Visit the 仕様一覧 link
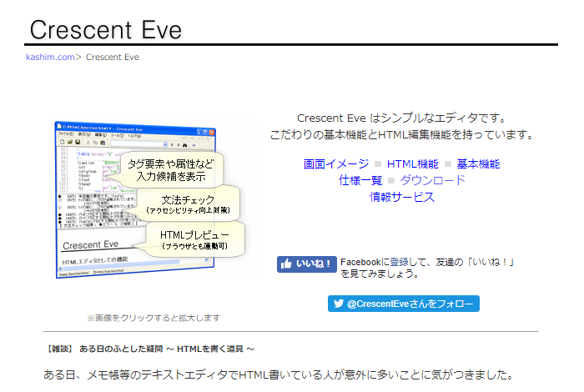The image size is (584, 392). point(360,180)
